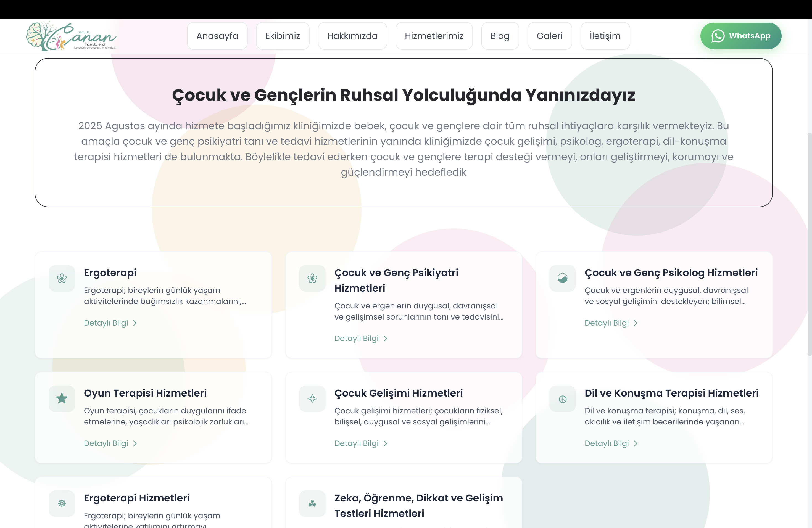Click the Oyun Terapisi star icon
Viewport: 812px width, 528px height.
point(62,398)
